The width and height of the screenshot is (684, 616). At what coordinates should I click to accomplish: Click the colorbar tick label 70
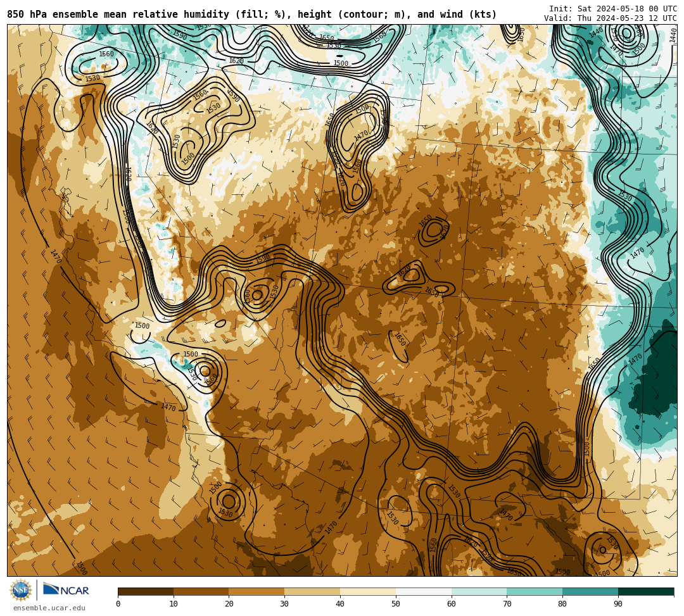pyautogui.click(x=507, y=604)
